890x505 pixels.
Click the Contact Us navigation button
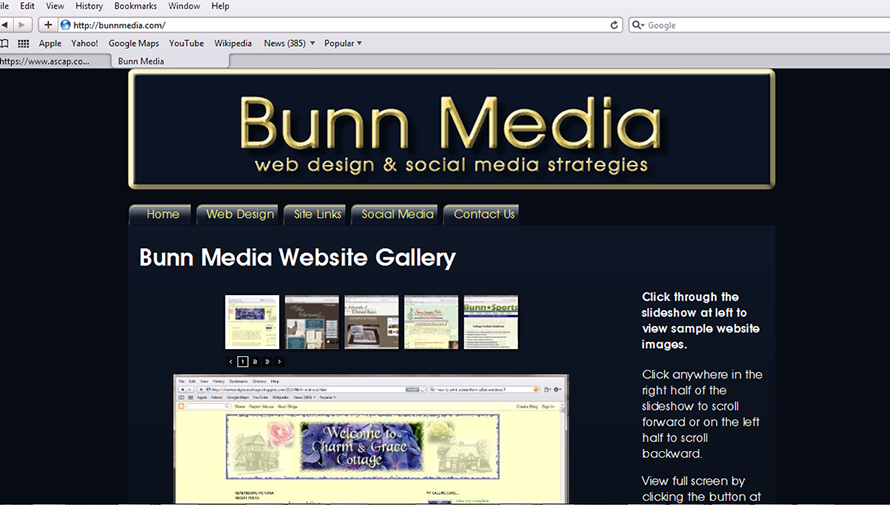(481, 214)
